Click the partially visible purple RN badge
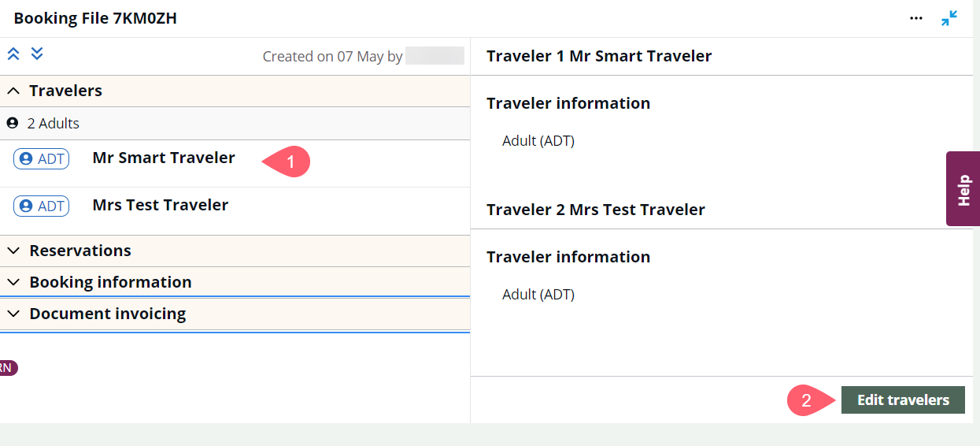Viewport: 980px width, 446px height. pyautogui.click(x=7, y=367)
